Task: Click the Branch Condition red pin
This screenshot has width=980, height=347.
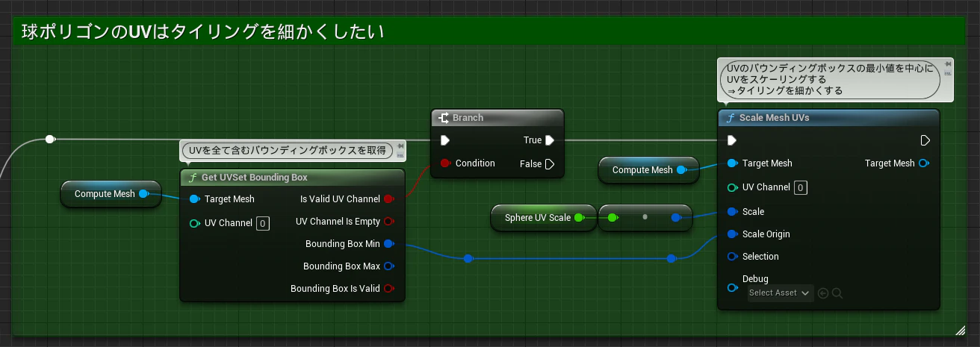Action: click(x=445, y=163)
